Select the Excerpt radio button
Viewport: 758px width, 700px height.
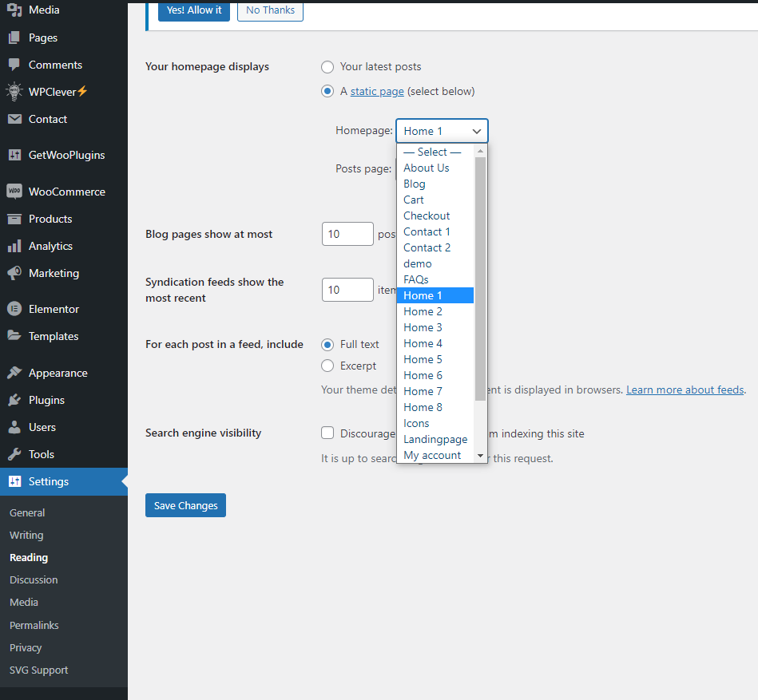click(x=327, y=366)
